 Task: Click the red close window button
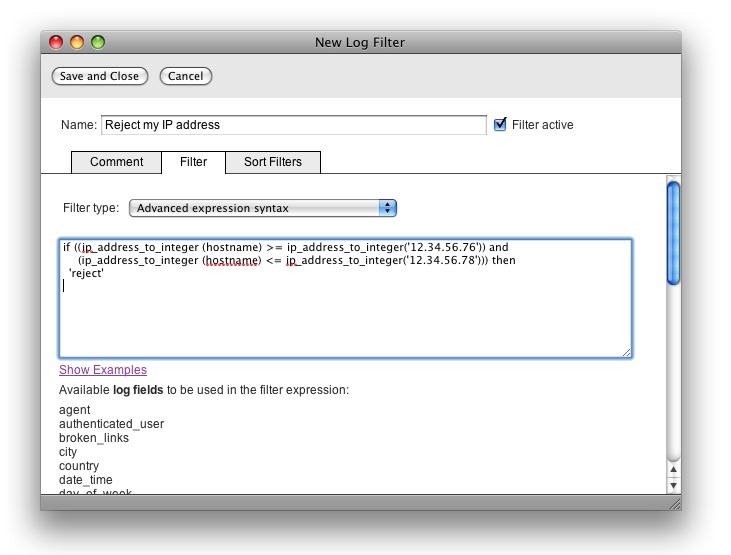click(x=56, y=42)
